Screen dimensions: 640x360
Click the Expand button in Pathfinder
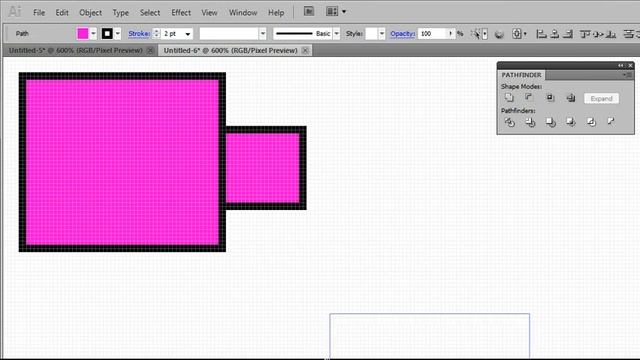coord(601,98)
